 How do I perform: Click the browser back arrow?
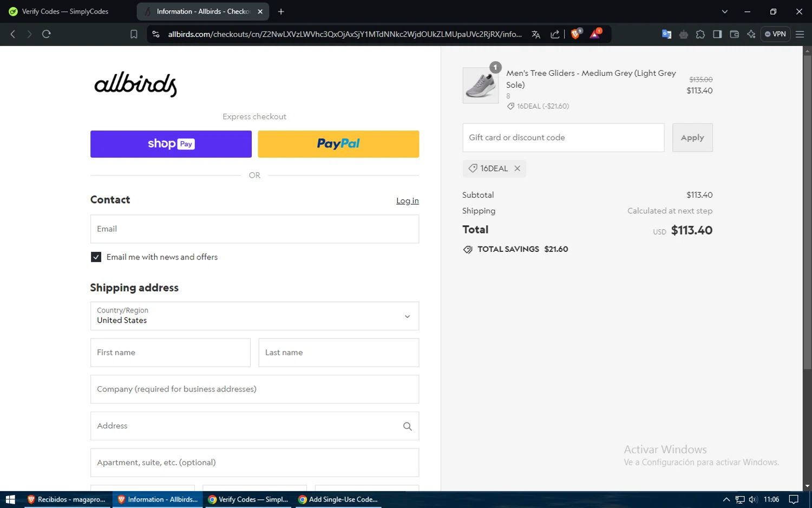point(13,34)
